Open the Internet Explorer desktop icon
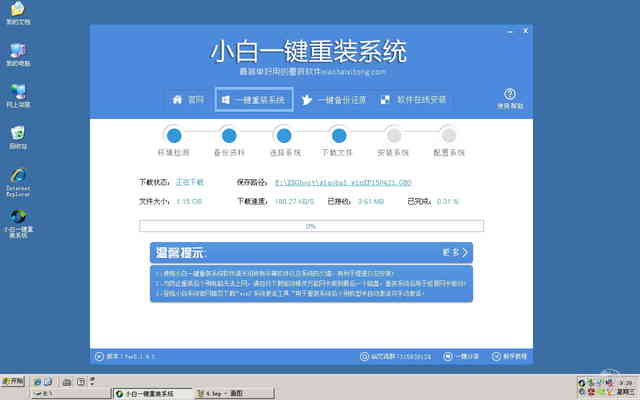The height and width of the screenshot is (400, 640). pyautogui.click(x=18, y=182)
